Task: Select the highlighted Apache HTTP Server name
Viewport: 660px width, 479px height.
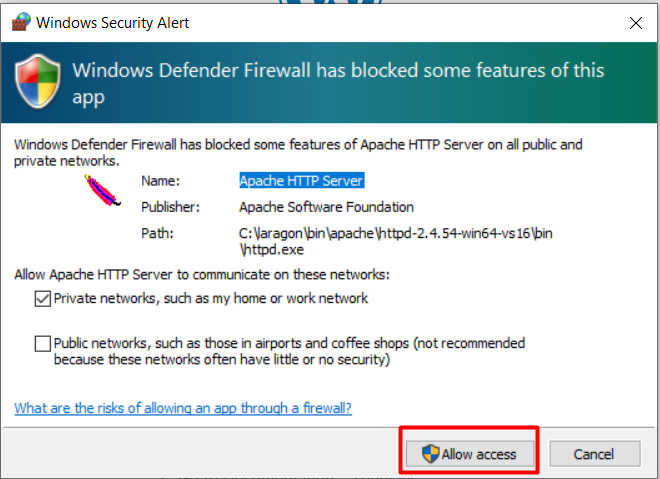Action: pos(301,181)
